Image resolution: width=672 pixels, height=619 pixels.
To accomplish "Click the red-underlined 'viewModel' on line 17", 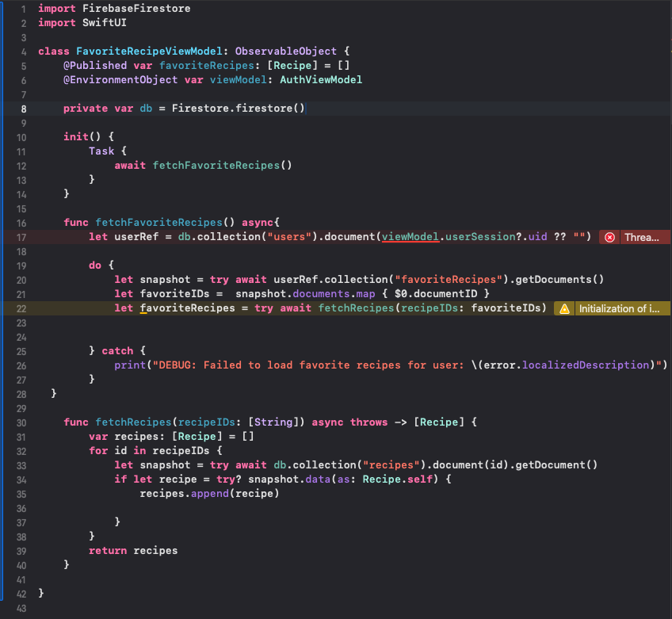I will (x=410, y=237).
